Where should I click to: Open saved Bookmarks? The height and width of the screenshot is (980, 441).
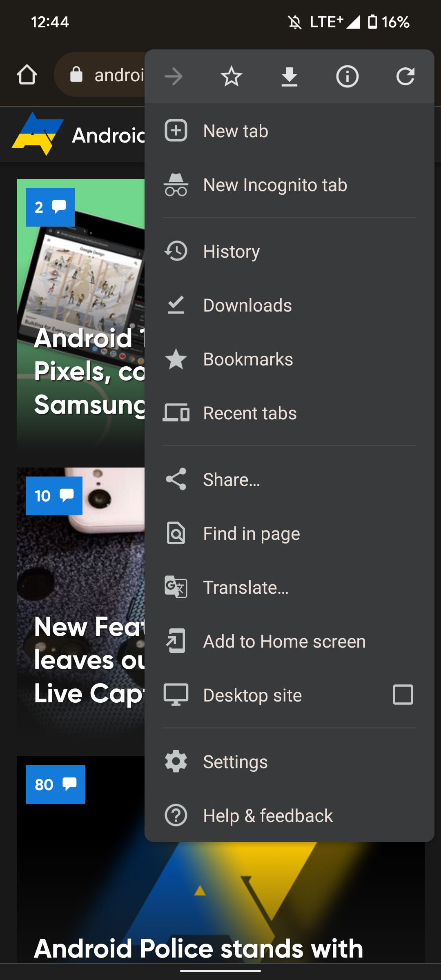290,359
